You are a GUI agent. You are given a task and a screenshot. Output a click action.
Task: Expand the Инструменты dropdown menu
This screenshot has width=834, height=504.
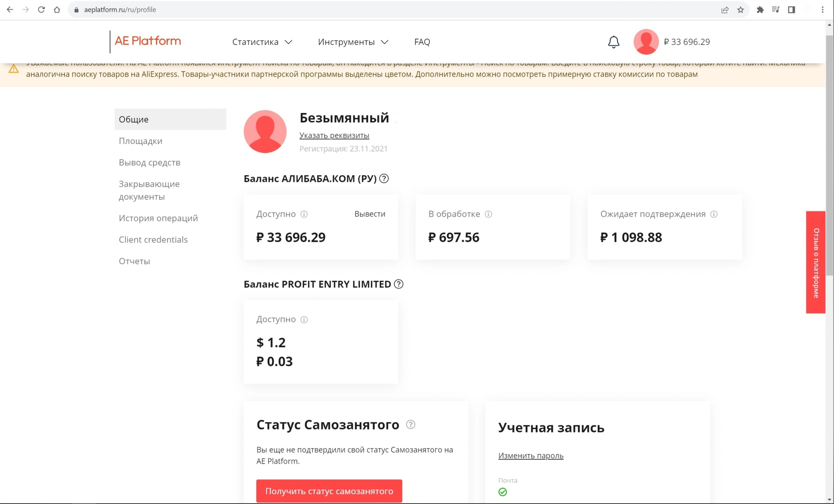pyautogui.click(x=353, y=42)
